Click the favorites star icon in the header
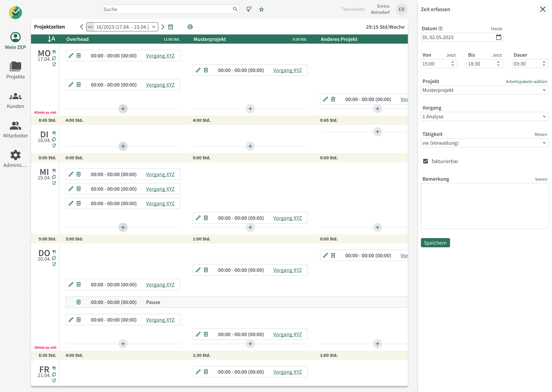Viewport: 552px width, 392px height. point(261,9)
